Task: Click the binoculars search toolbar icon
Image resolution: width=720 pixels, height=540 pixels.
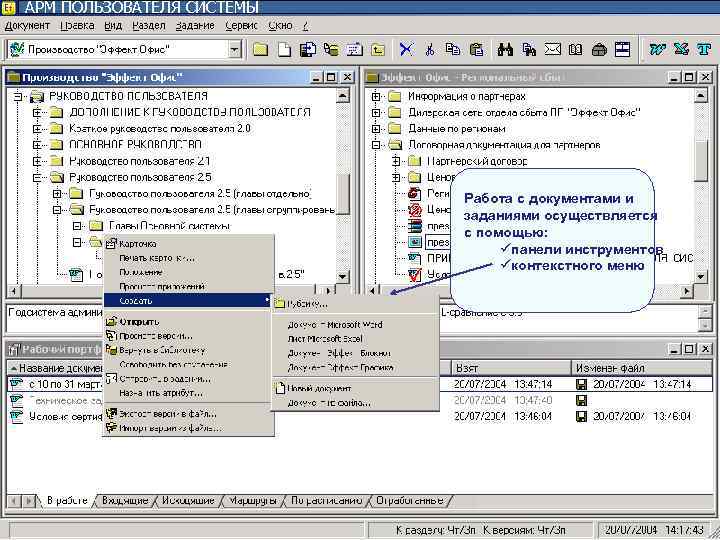Action: (505, 49)
